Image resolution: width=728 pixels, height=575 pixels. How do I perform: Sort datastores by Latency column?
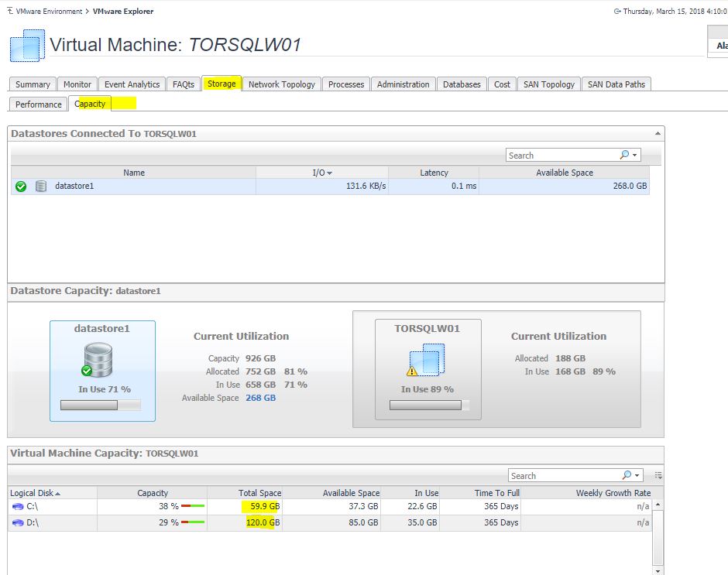tap(434, 173)
